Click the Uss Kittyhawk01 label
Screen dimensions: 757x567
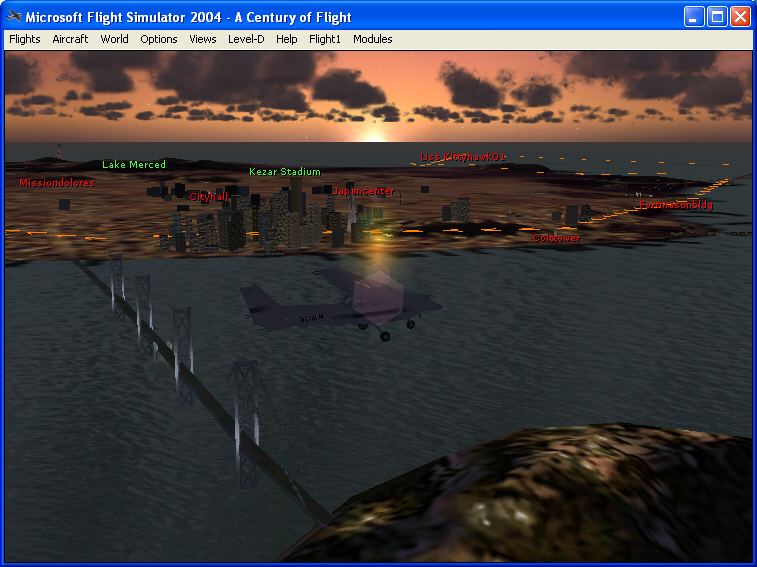point(463,156)
